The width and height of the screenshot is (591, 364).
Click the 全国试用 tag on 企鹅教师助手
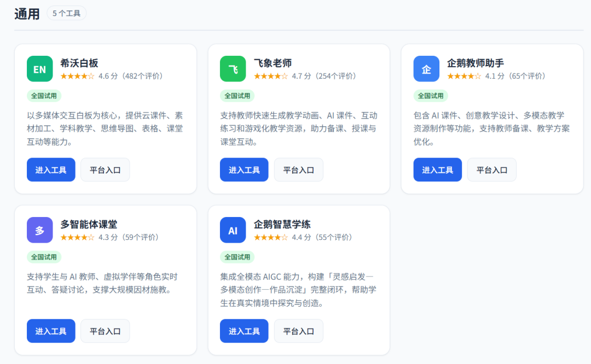(431, 96)
